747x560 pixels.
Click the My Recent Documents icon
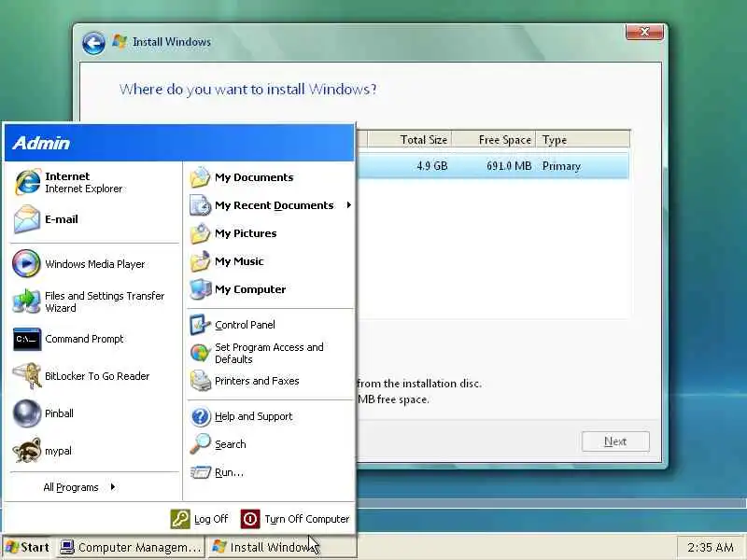200,205
